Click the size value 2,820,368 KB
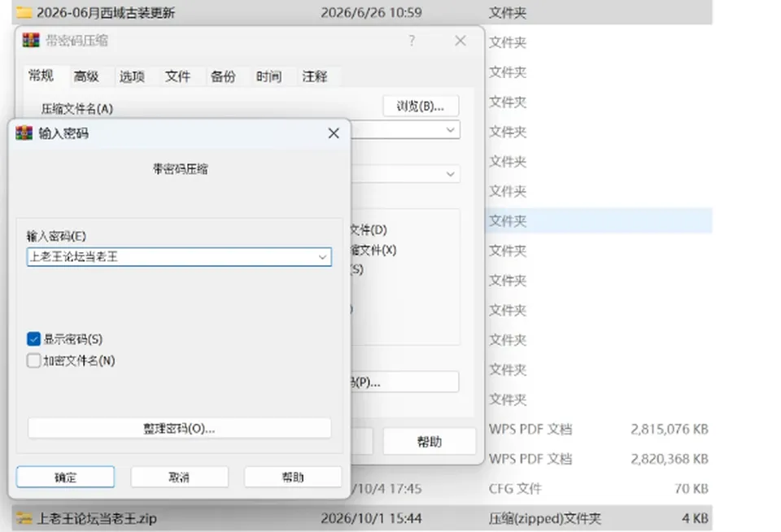The image size is (781, 532). tap(670, 459)
